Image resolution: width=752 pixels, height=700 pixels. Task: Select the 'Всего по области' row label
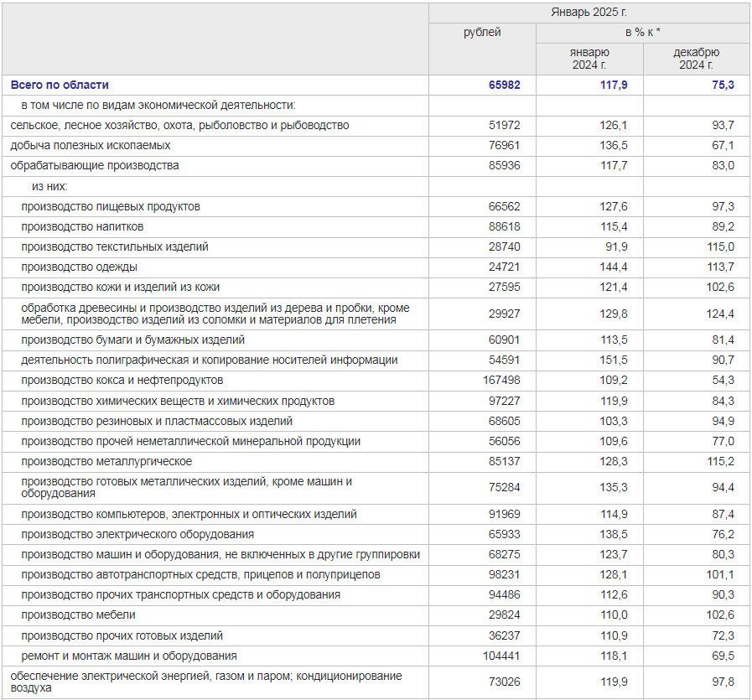(x=60, y=85)
